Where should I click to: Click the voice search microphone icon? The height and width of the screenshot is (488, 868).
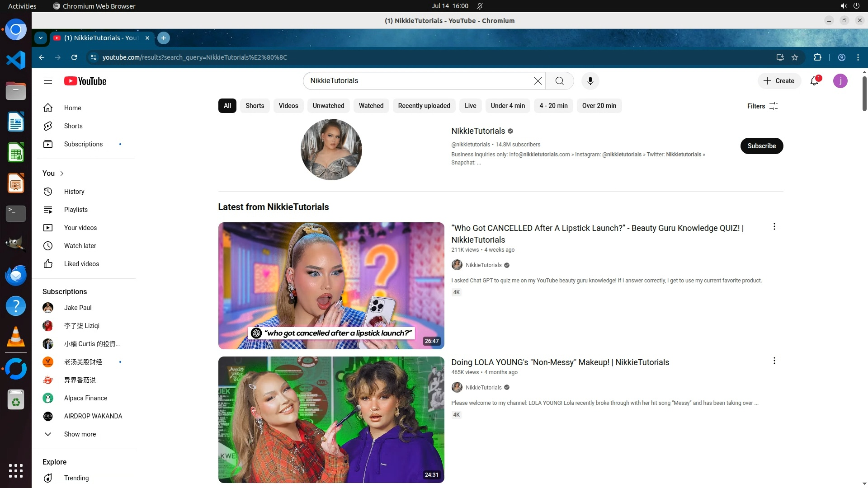click(x=590, y=81)
